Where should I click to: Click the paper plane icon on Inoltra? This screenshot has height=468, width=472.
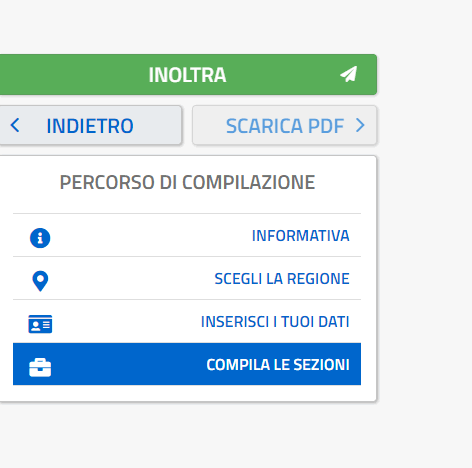[349, 74]
